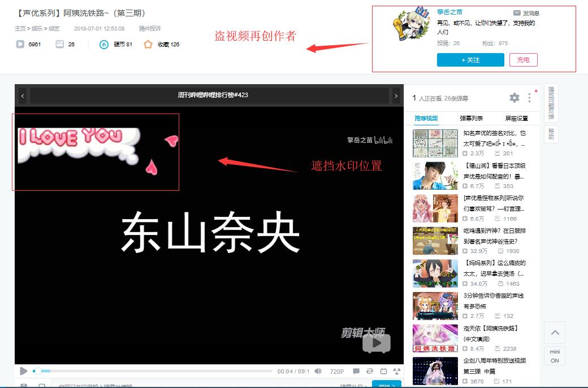
Task: Open 3分钟告诉你香菜的声线 video thumbnail
Action: pyautogui.click(x=435, y=306)
